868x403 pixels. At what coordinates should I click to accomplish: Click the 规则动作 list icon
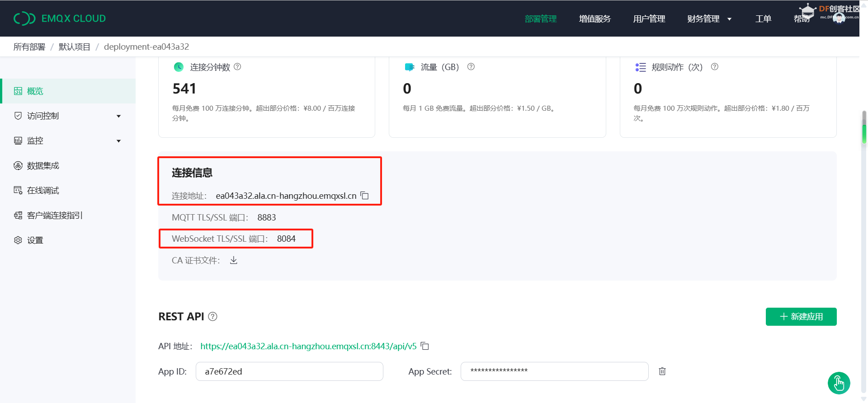pyautogui.click(x=641, y=67)
